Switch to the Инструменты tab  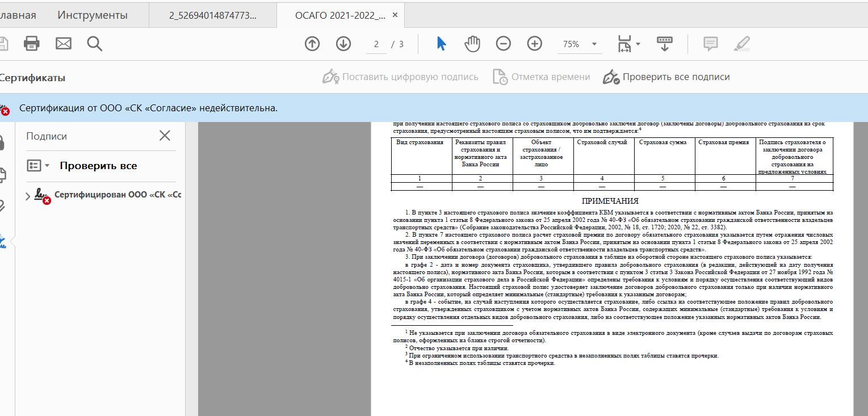tap(93, 15)
